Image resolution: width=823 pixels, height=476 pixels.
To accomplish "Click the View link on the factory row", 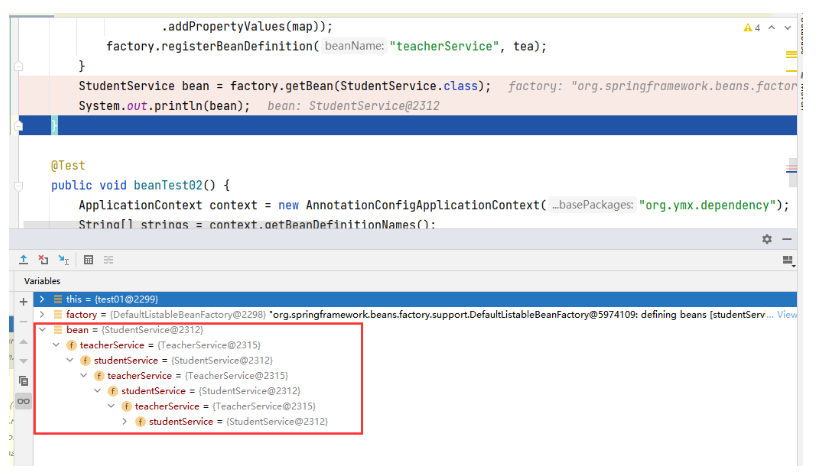I will (786, 314).
